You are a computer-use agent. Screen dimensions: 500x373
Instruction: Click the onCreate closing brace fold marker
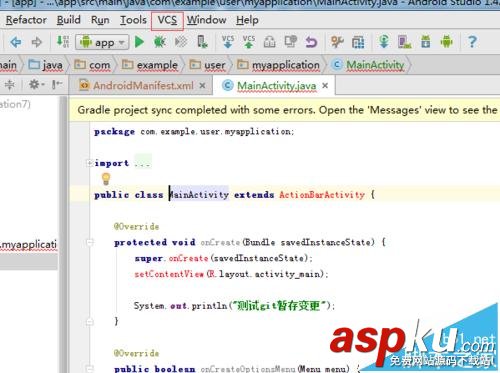[x=90, y=322]
